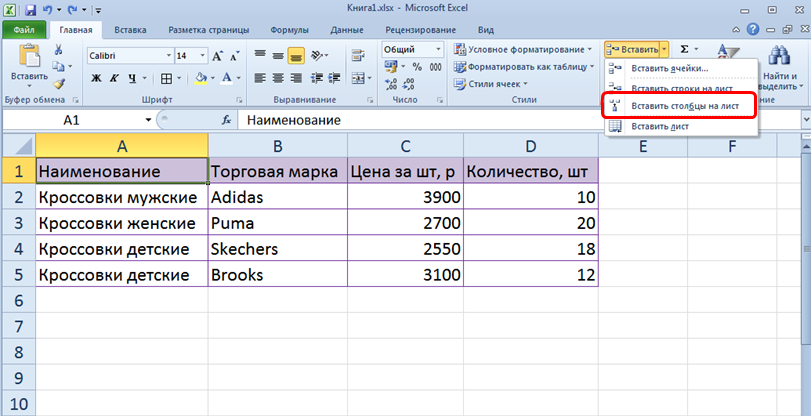Click the Save icon in quick access toolbar
The height and width of the screenshot is (416, 812).
tap(27, 9)
